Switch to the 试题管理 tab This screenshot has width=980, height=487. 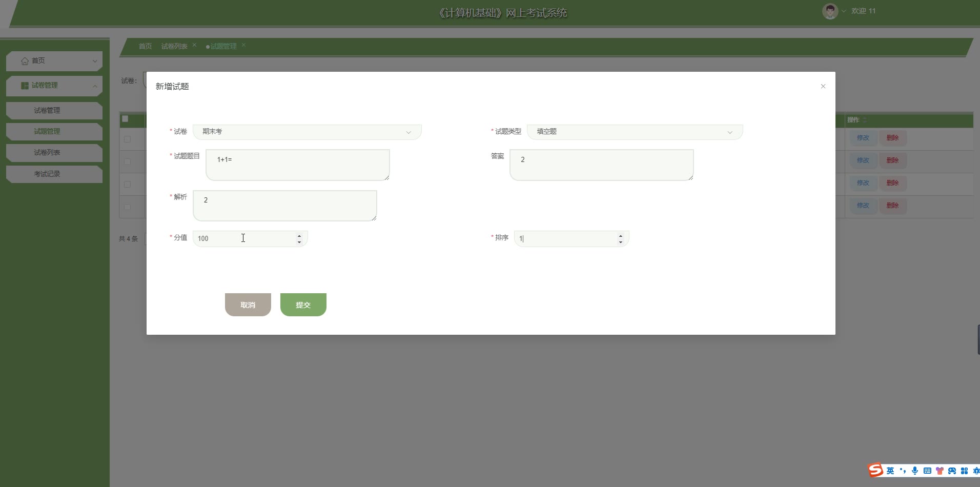click(x=223, y=46)
